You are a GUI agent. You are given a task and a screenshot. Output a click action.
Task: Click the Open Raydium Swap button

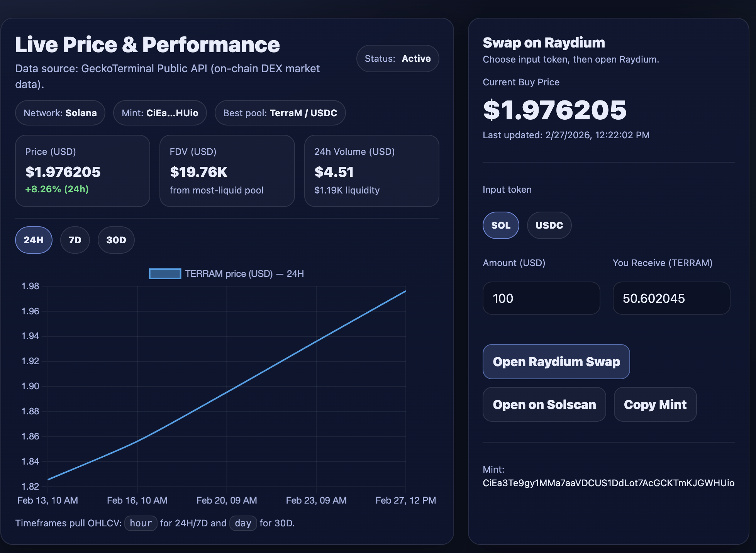(556, 361)
